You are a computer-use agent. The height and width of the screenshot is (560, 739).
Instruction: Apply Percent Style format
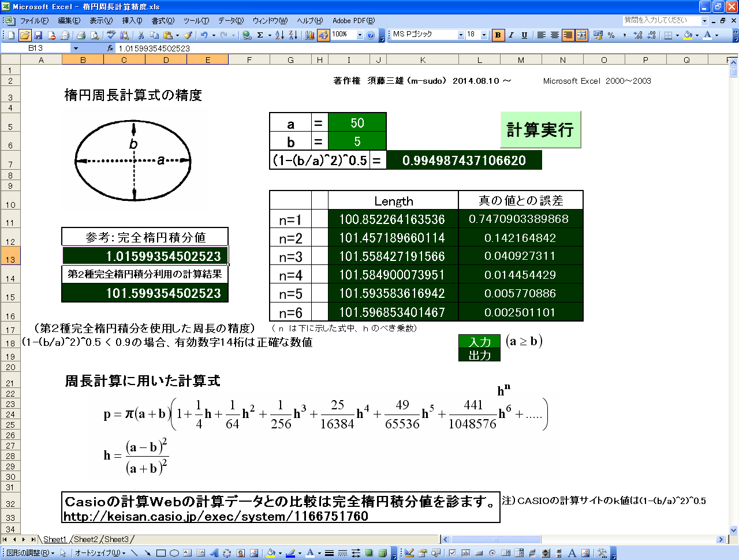611,35
